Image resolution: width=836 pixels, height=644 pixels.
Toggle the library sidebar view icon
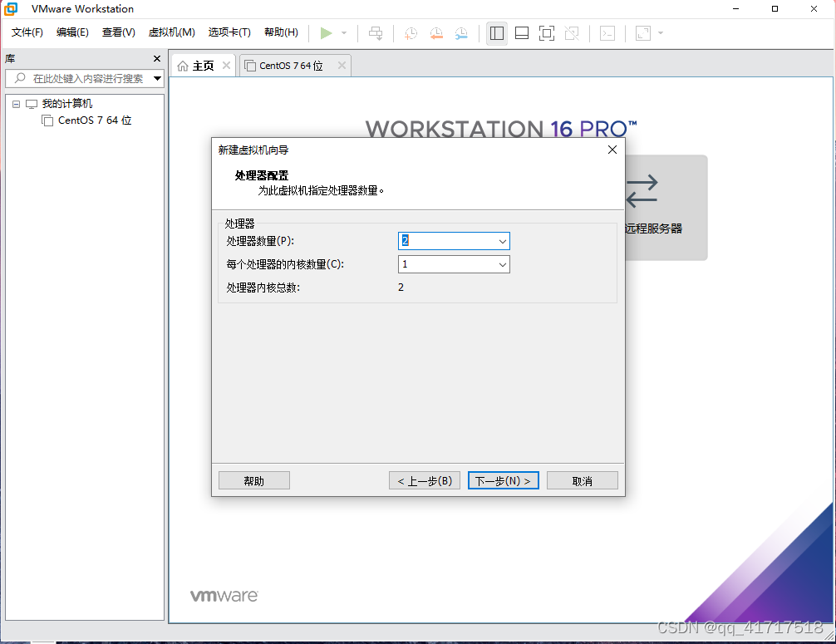tap(497, 33)
